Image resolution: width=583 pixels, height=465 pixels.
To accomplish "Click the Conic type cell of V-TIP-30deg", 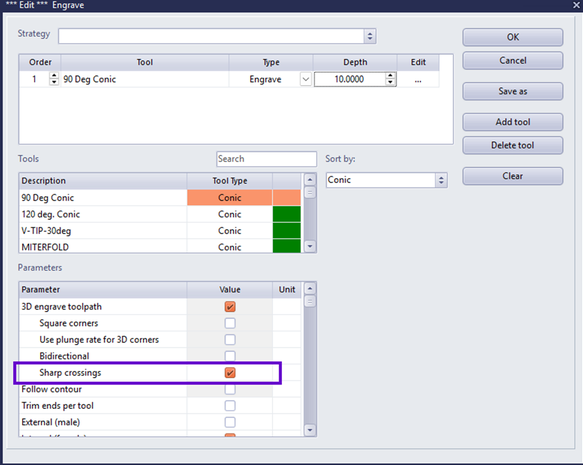I will pos(229,231).
